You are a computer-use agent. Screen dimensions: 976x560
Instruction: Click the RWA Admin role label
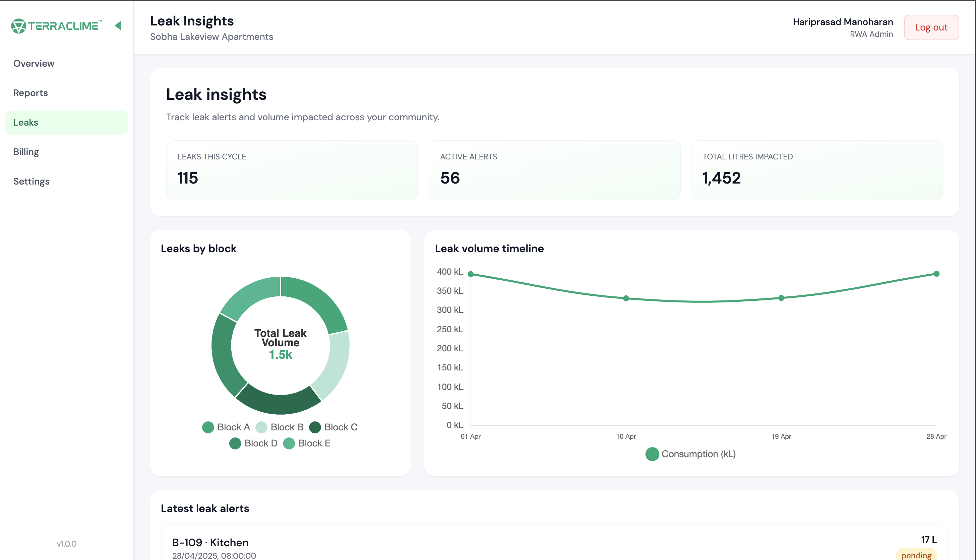871,34
